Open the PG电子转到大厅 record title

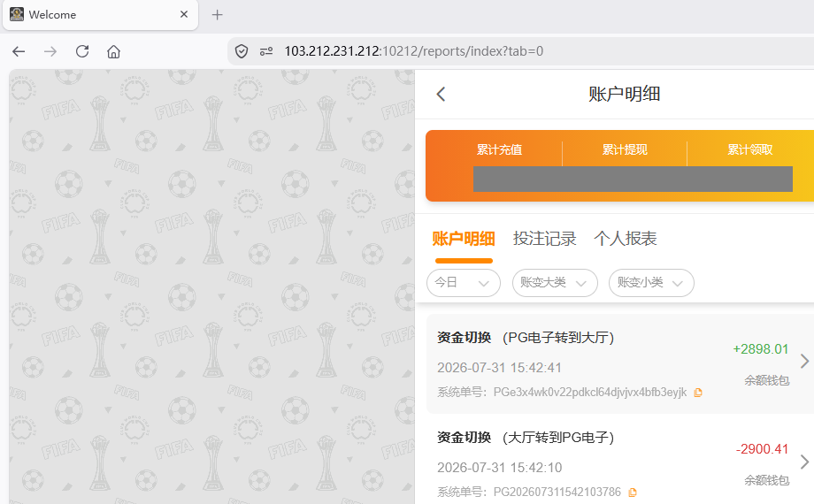pyautogui.click(x=558, y=338)
